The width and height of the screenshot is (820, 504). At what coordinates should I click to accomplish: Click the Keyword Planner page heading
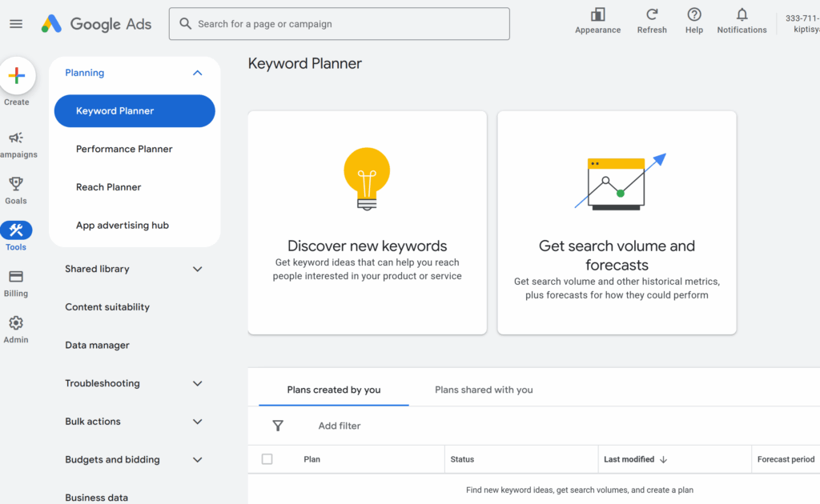(x=305, y=64)
